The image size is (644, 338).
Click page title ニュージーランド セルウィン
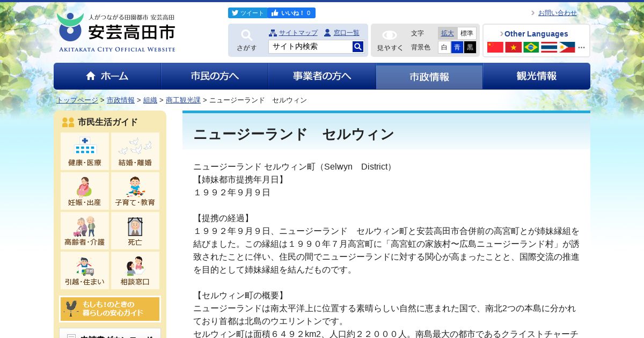tap(294, 134)
